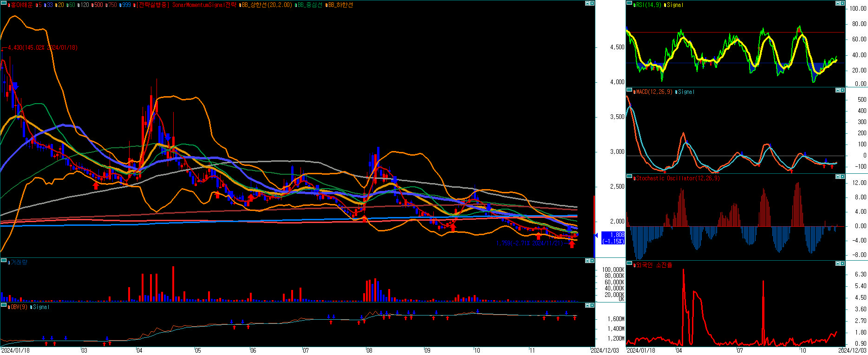Click the MACD(12,26,9) legend label
The image size is (868, 355).
[654, 92]
